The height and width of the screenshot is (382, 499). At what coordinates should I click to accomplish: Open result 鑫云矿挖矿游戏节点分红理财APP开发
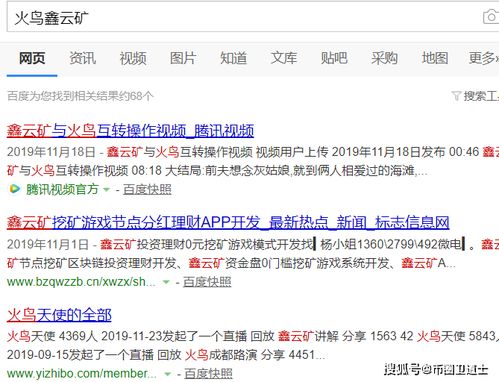(228, 222)
